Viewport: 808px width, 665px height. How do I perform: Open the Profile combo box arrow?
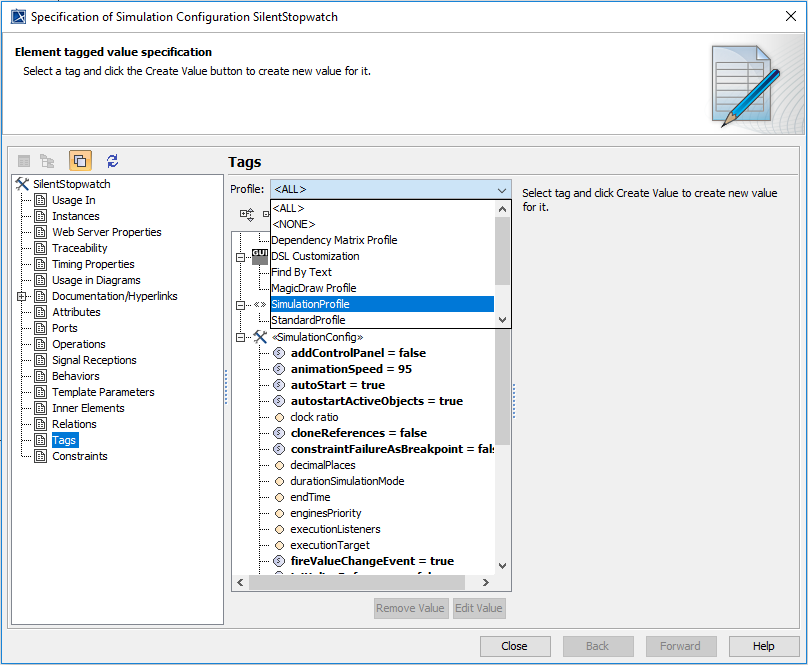(x=502, y=190)
